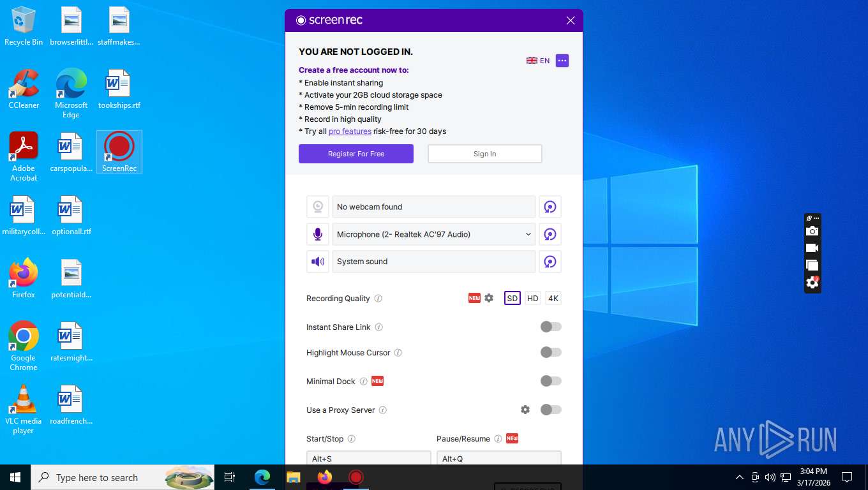Click the webcam icon beside No webcam found
The height and width of the screenshot is (490, 868).
pyautogui.click(x=318, y=207)
